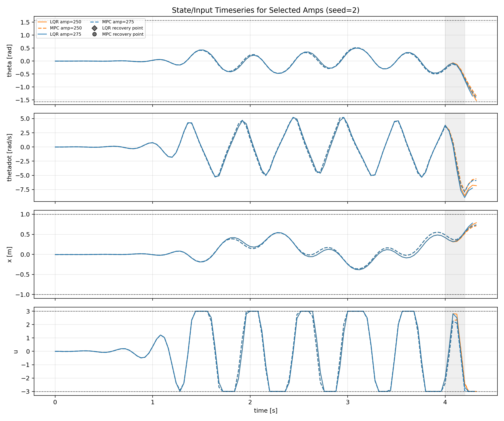Click the x-axis tick label '2'
Viewport: 504px width, 421px height.
pos(250,402)
